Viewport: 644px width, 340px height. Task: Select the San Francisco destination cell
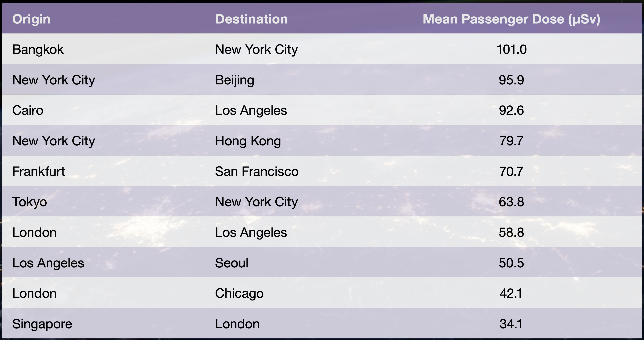257,172
